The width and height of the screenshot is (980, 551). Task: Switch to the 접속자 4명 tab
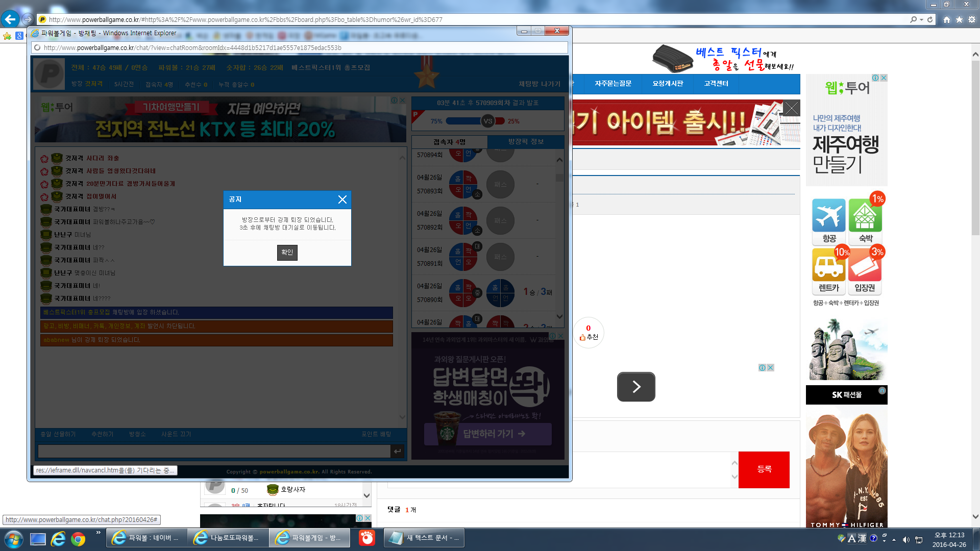pyautogui.click(x=450, y=142)
